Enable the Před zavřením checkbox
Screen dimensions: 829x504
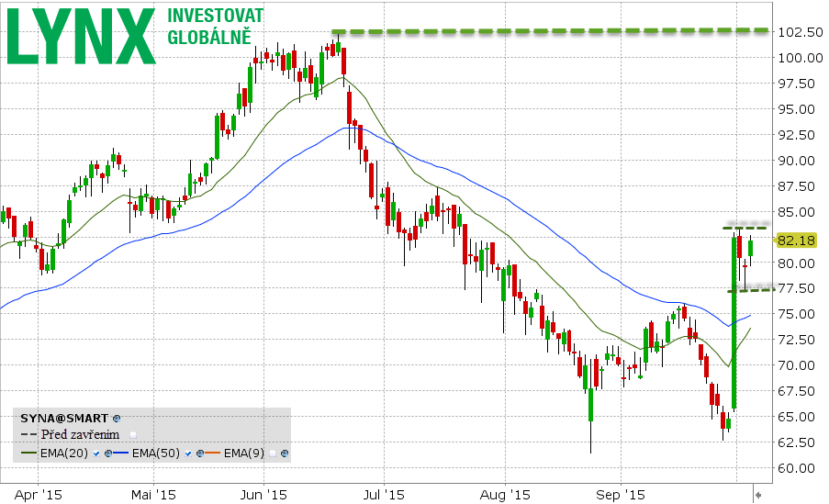[133, 435]
